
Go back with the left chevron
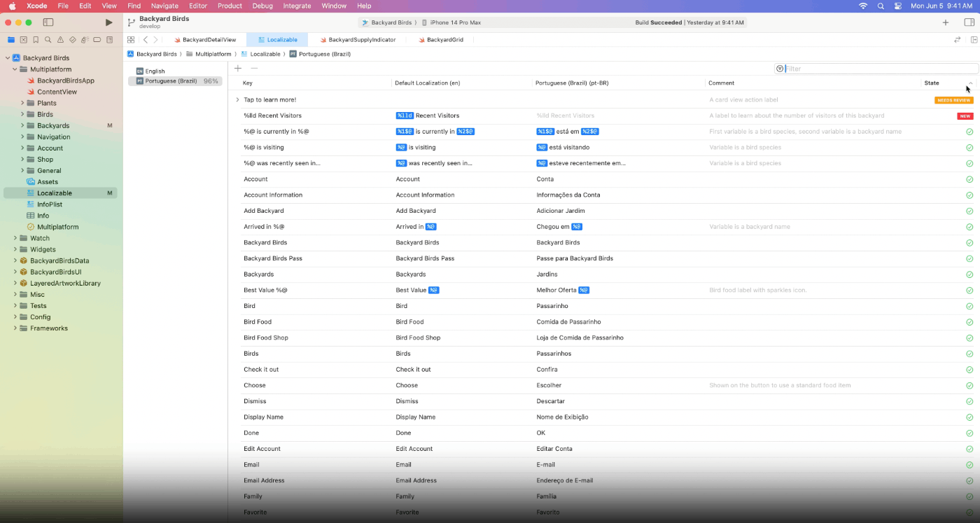pyautogui.click(x=146, y=40)
